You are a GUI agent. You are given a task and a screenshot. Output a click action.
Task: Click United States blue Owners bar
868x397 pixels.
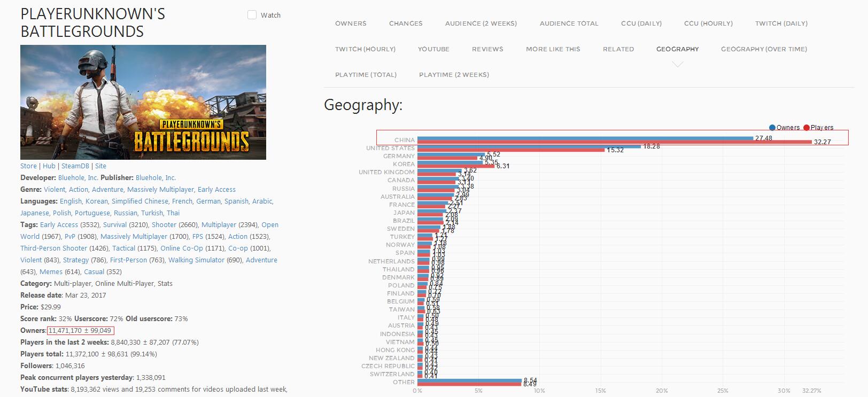(x=529, y=146)
